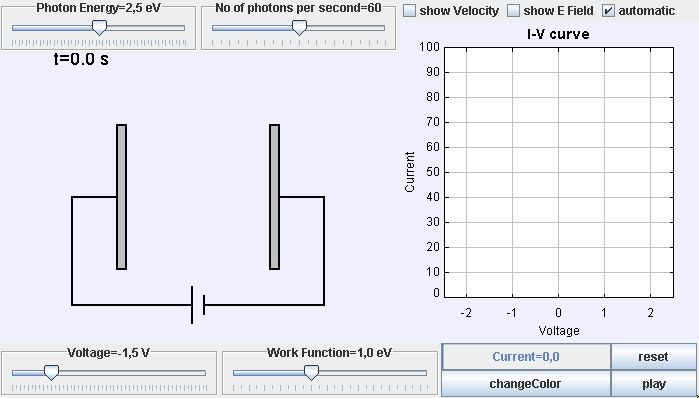Viewport: 699px width, 398px height.
Task: Click the changeColor button
Action: 526,383
